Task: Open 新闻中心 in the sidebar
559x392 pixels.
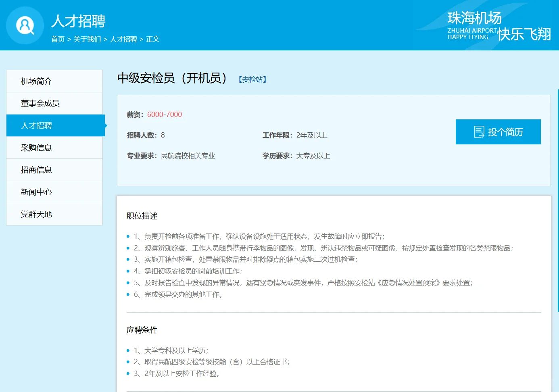Action: [54, 192]
